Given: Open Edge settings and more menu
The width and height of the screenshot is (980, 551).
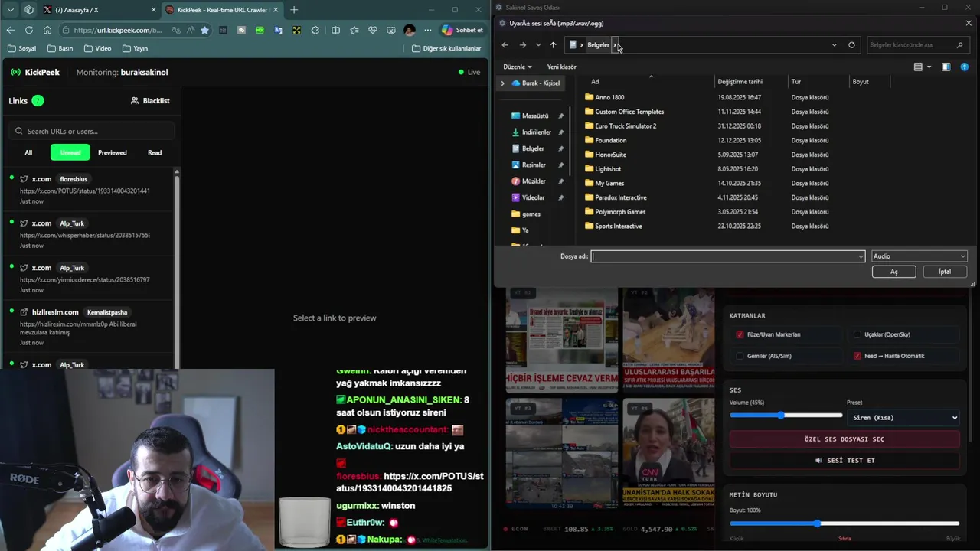Looking at the screenshot, I should point(426,30).
